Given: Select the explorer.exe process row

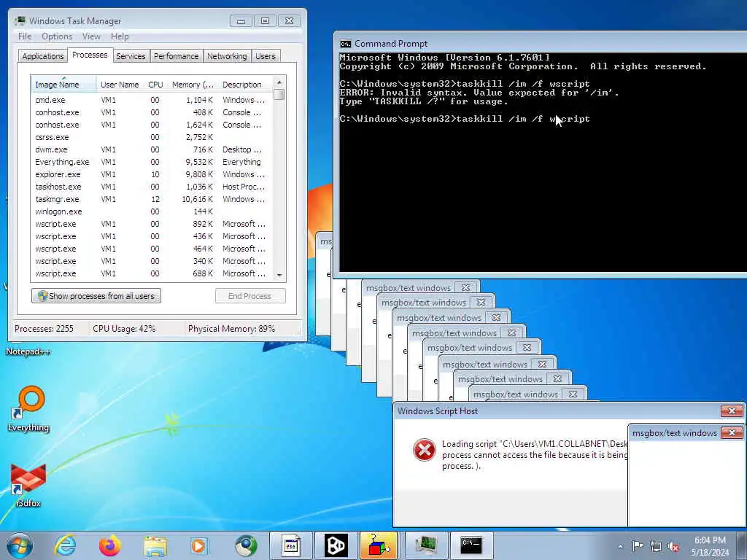Looking at the screenshot, I should coord(152,174).
